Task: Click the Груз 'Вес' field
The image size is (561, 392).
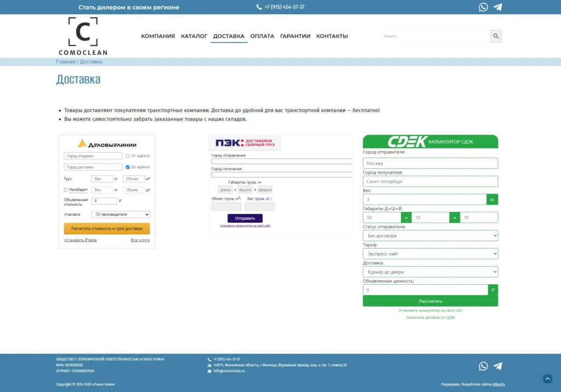Action: 102,179
